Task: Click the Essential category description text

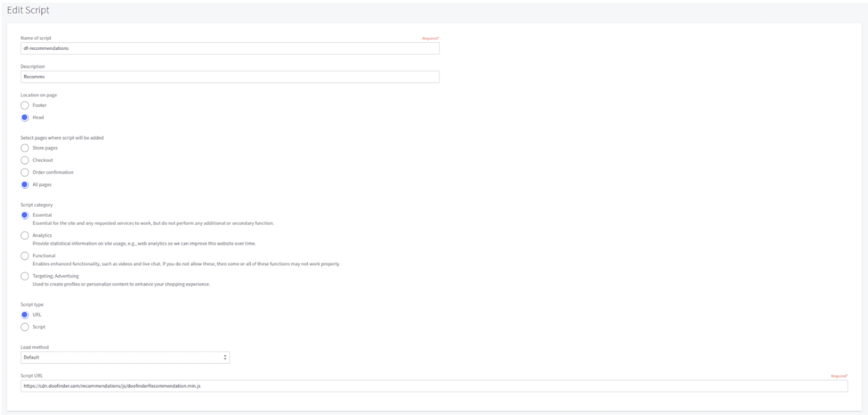Action: tap(153, 223)
